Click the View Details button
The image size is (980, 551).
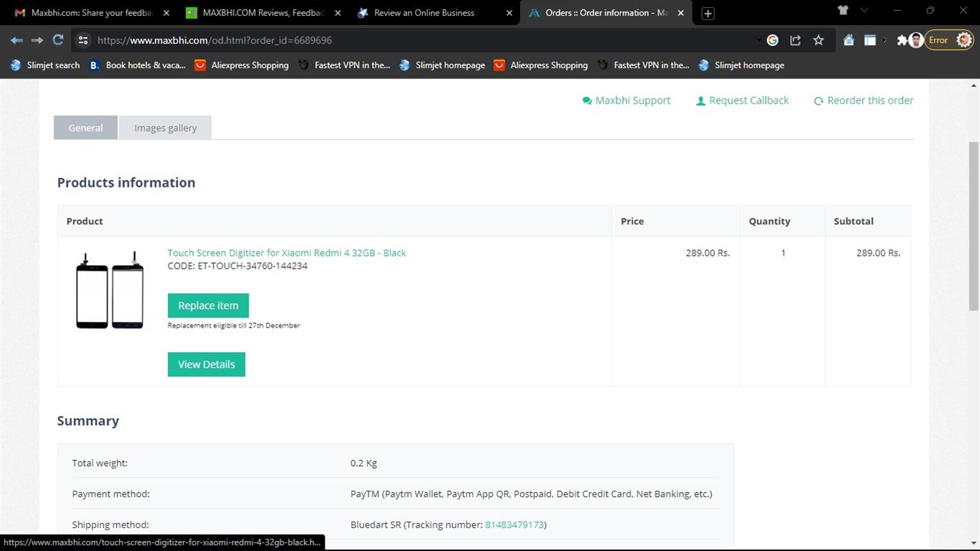tap(206, 364)
